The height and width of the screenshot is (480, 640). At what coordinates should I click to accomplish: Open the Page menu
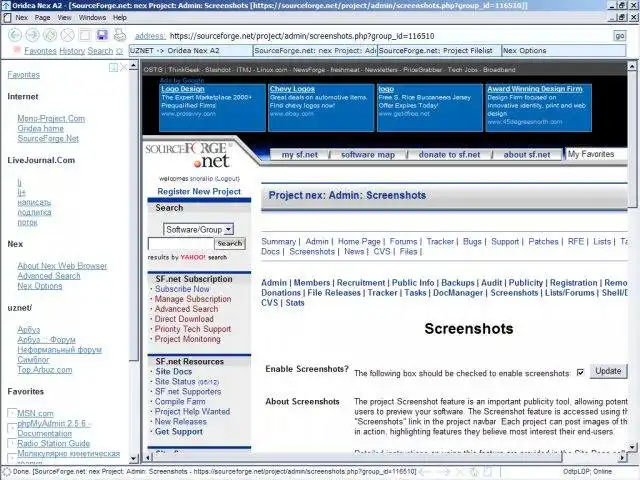click(42, 18)
